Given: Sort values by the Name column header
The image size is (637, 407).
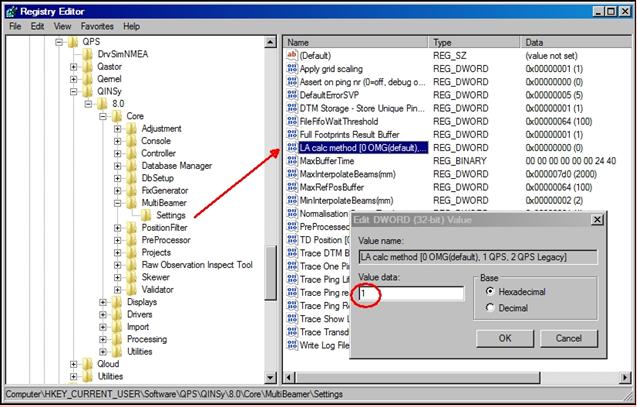Looking at the screenshot, I should (x=355, y=42).
